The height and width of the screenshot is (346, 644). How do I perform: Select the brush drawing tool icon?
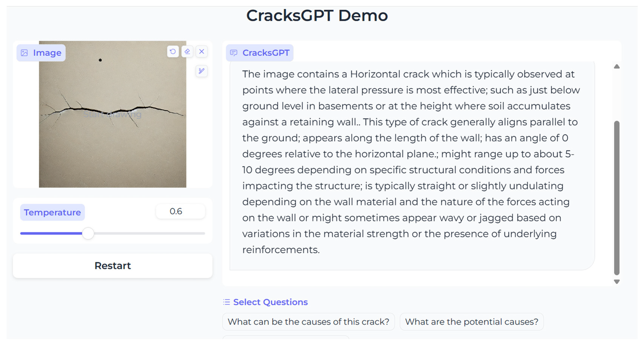[202, 71]
